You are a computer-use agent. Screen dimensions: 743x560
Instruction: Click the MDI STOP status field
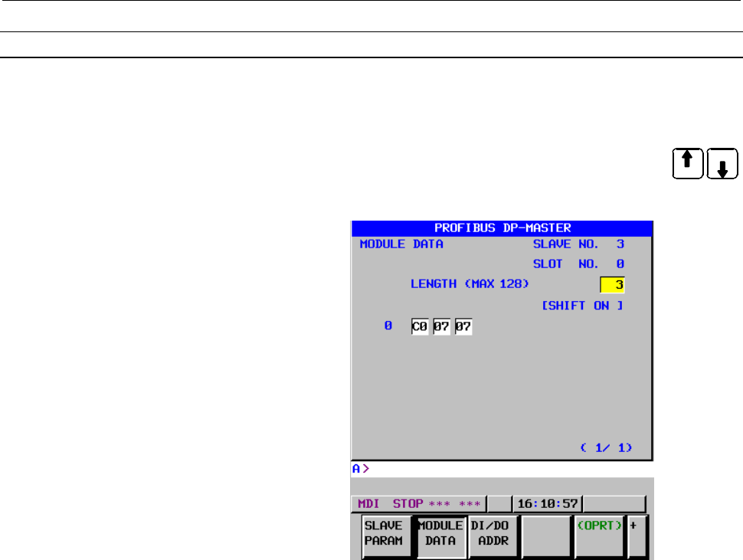pos(419,504)
